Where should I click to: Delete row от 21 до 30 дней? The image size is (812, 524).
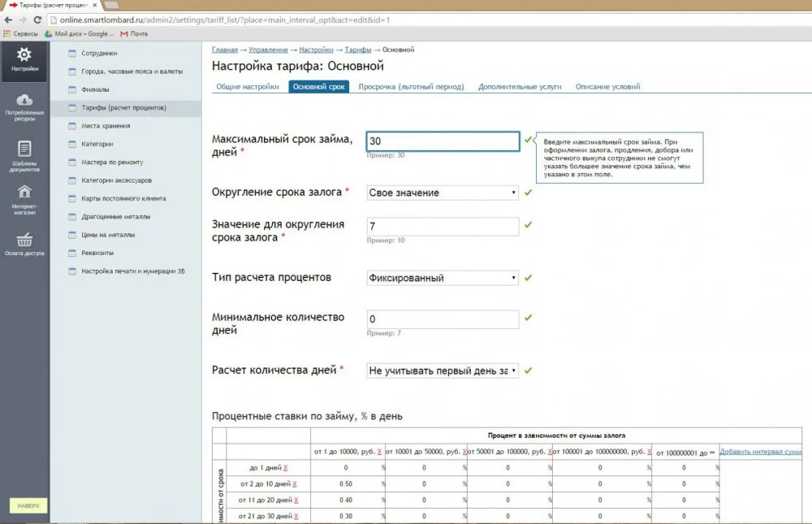[x=296, y=516]
